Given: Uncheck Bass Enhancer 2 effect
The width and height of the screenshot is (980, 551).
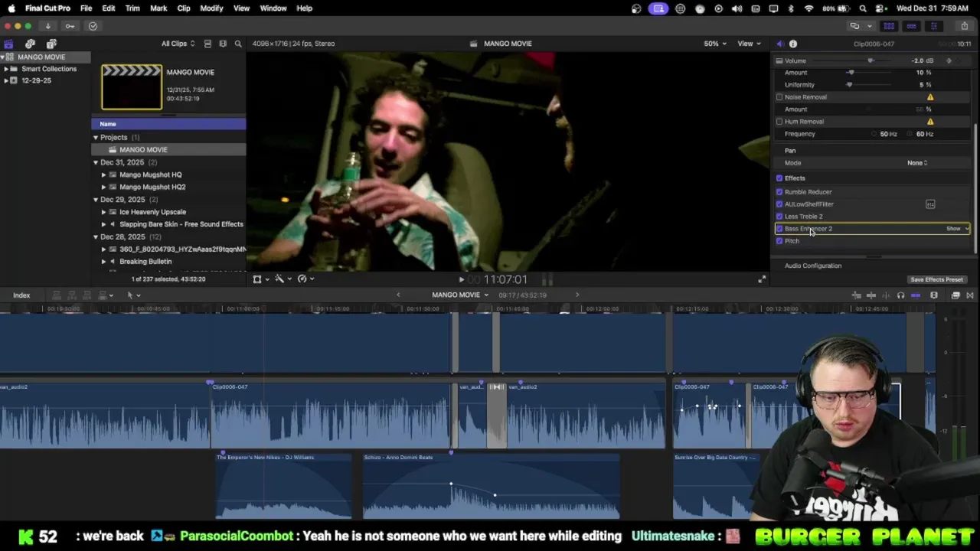Looking at the screenshot, I should [x=779, y=229].
